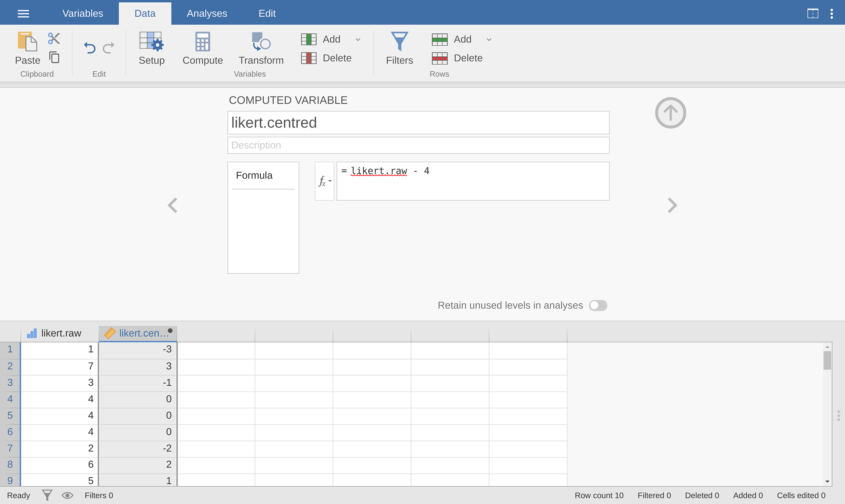
Task: Click the Row count 10 status text
Action: coord(599,496)
